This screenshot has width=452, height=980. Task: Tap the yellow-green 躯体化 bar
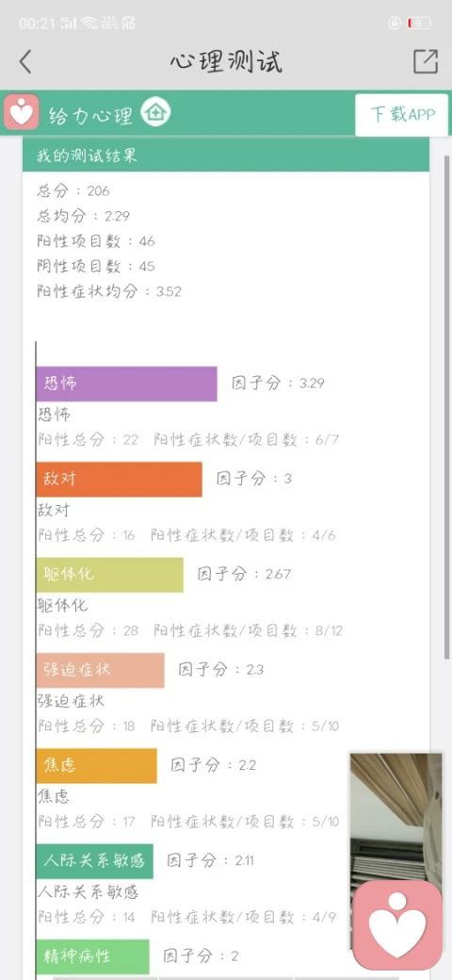click(110, 575)
